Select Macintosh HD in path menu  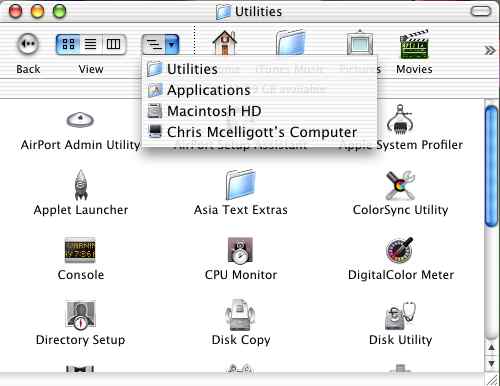pyautogui.click(x=260, y=111)
